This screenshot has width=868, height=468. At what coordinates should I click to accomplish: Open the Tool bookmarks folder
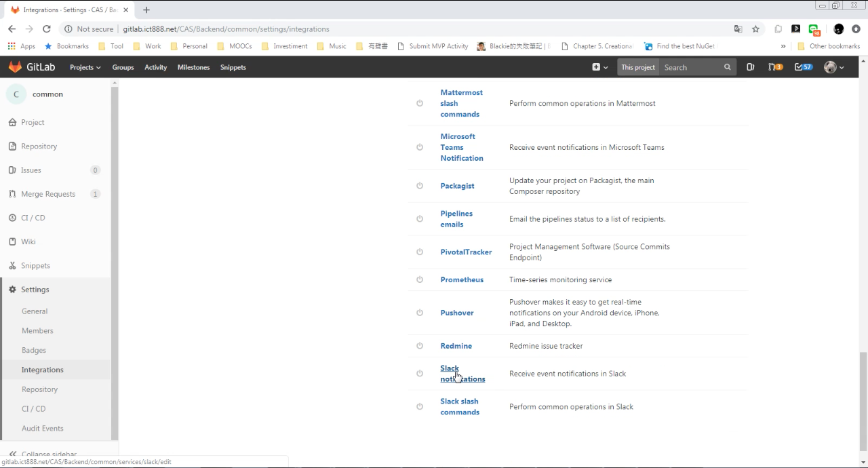point(111,46)
